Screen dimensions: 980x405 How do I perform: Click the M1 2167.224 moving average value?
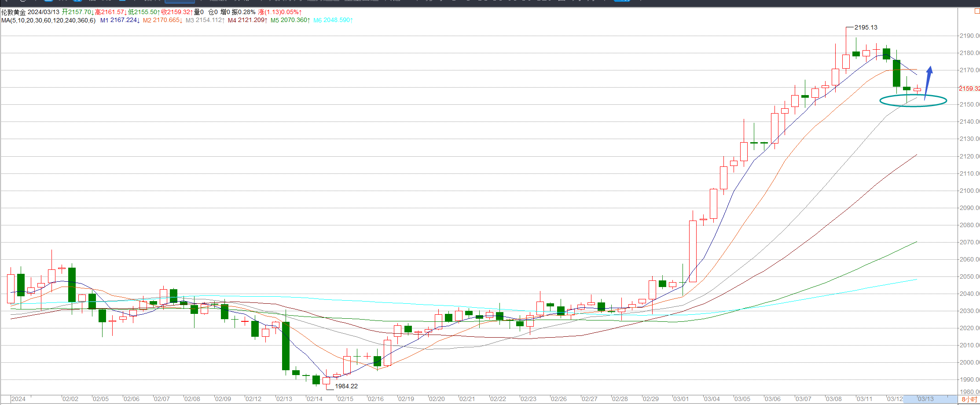[x=120, y=20]
